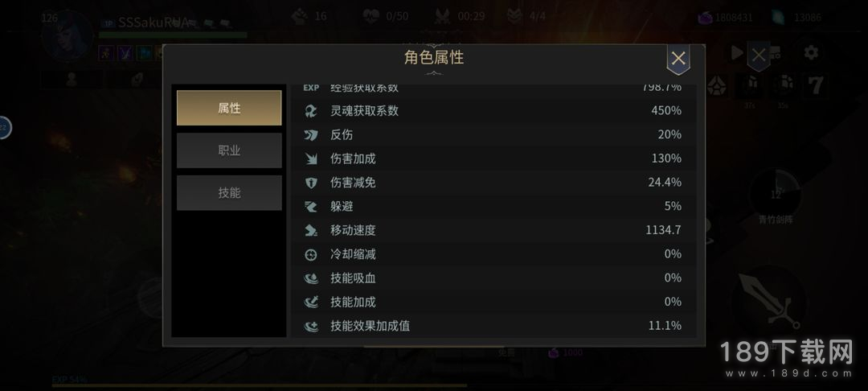Click the 技能吸血 lifesteal icon

point(311,278)
